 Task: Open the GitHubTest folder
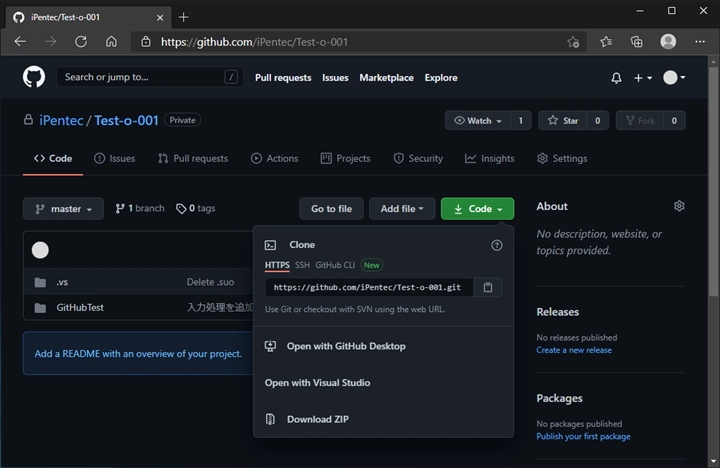click(x=80, y=307)
